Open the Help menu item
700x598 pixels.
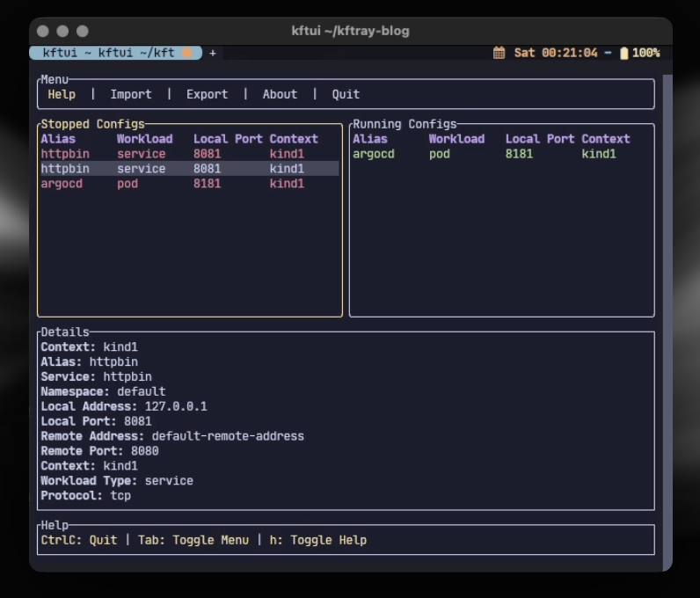click(62, 94)
